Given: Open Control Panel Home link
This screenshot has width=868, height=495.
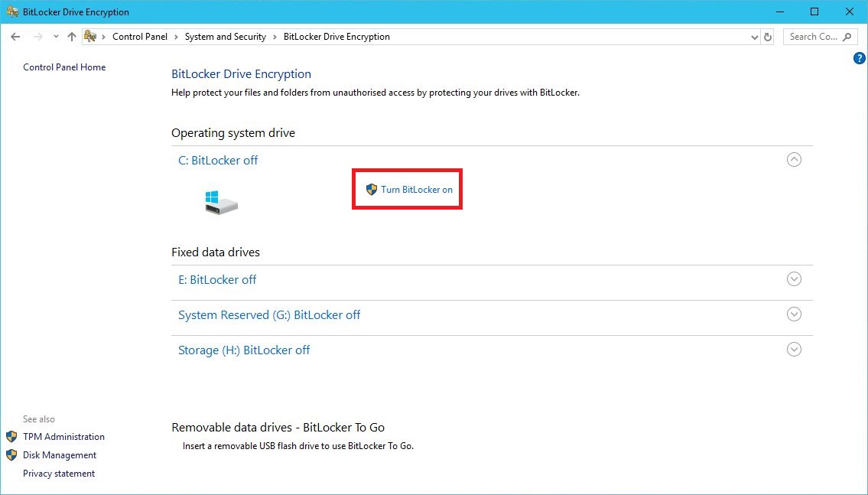Looking at the screenshot, I should 64,67.
